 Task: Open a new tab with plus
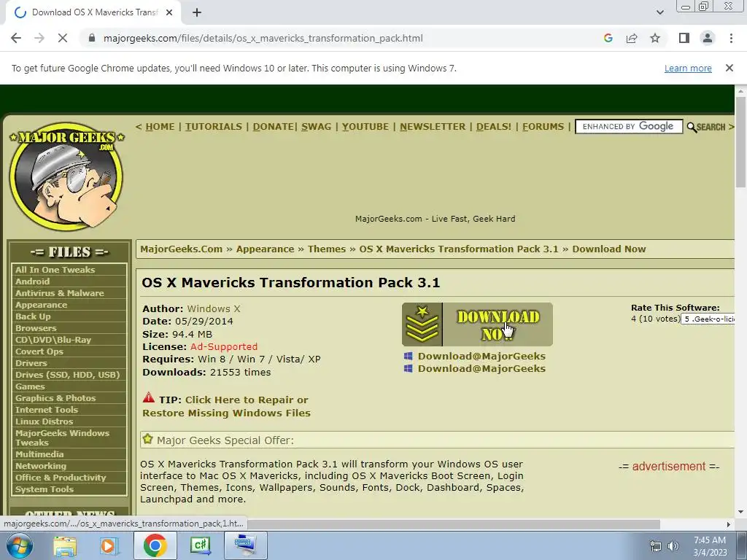point(197,12)
